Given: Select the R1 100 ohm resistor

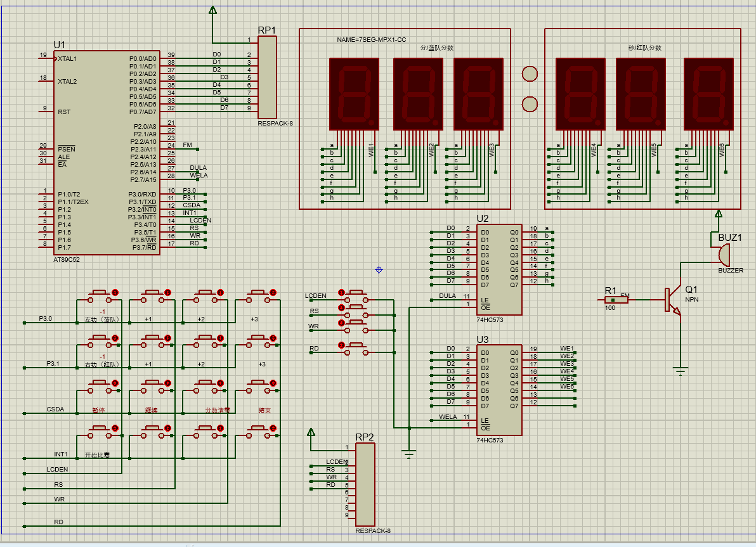Looking at the screenshot, I should [x=616, y=300].
